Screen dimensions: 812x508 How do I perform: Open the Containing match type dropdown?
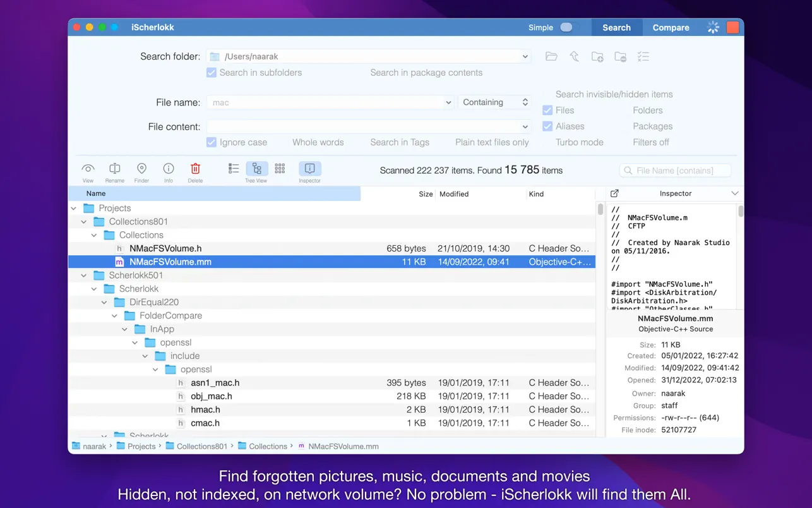494,102
